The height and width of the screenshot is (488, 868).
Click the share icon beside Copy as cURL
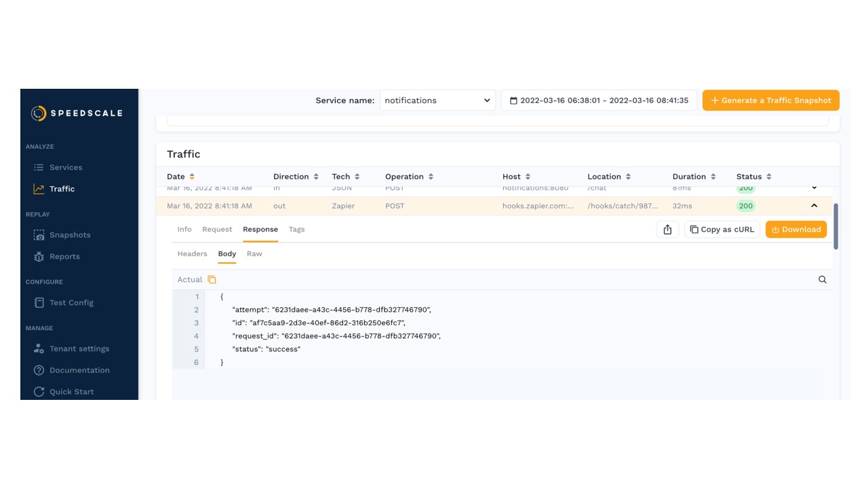(667, 230)
